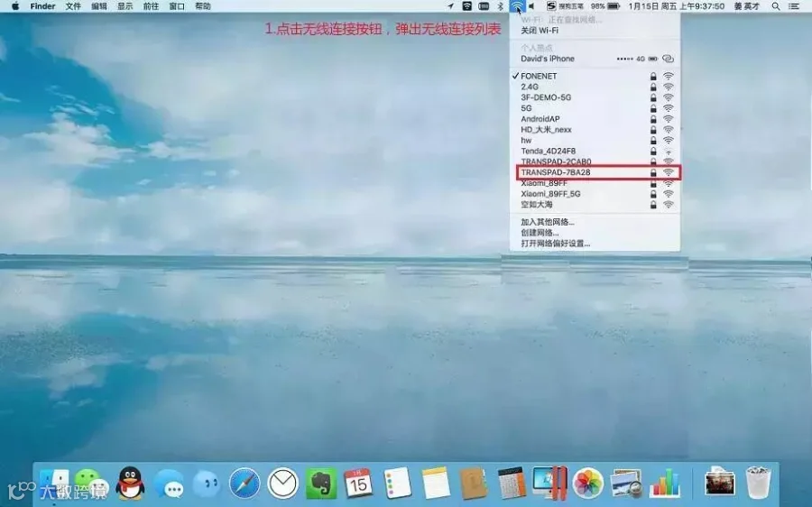The width and height of the screenshot is (812, 507).
Task: Launch the QQ penguin app in Dock
Action: pyautogui.click(x=130, y=484)
